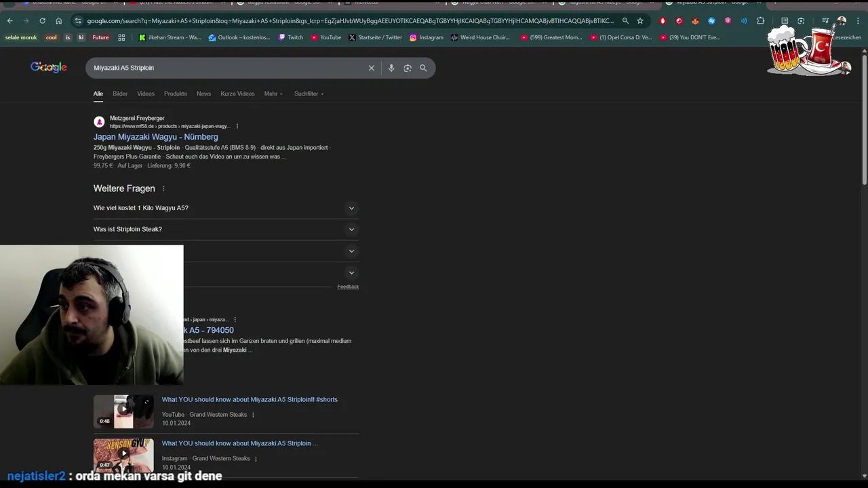Clear the search box with the X

(372, 68)
